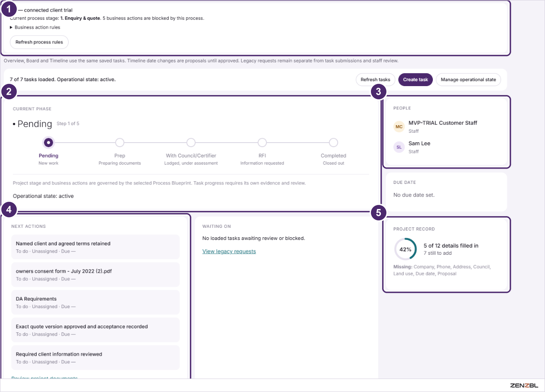Click the Missing details list in Project Record

pos(442,270)
